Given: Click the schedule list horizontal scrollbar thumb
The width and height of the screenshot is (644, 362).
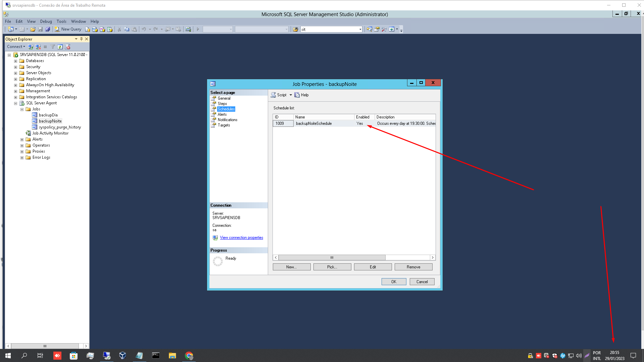Looking at the screenshot, I should point(332,258).
